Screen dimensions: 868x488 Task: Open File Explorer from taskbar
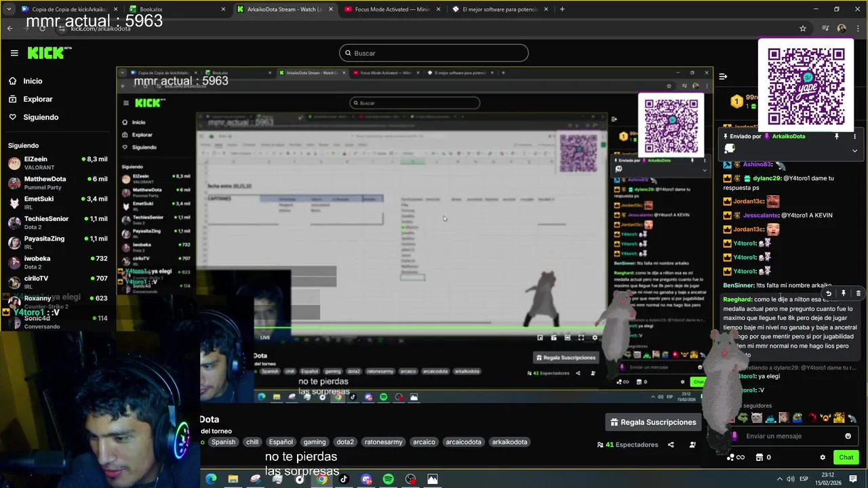tap(233, 479)
